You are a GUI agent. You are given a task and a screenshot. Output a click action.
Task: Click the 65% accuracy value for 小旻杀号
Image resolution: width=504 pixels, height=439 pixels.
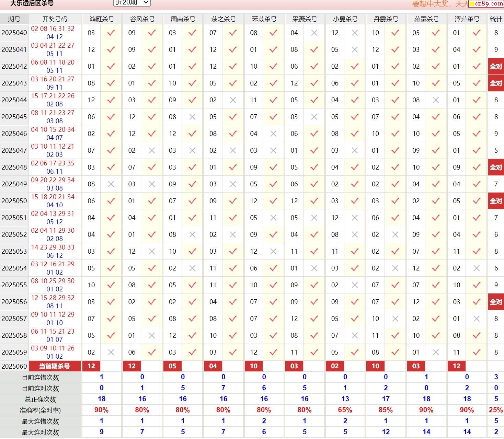click(345, 410)
